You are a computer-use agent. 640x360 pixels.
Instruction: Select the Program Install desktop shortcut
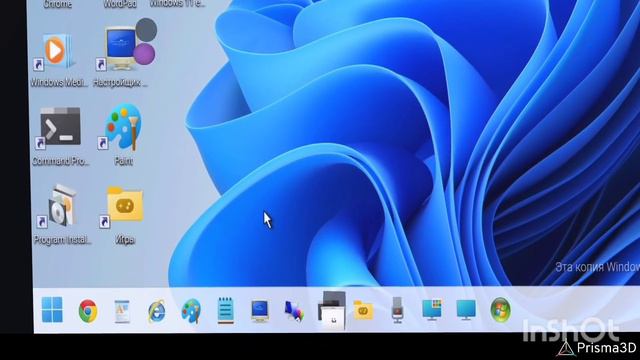pyautogui.click(x=62, y=215)
